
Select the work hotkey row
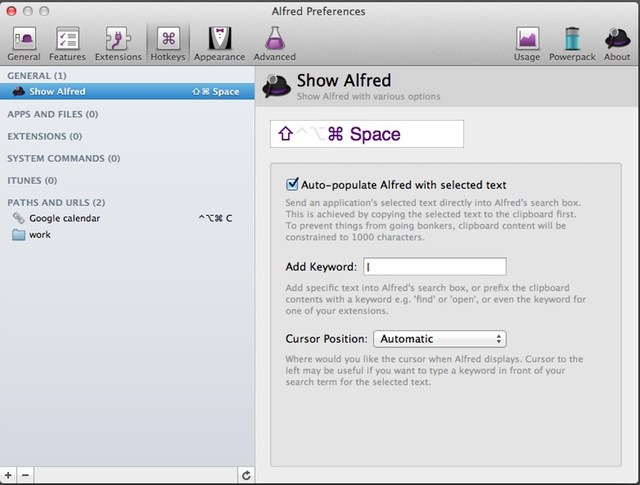127,235
